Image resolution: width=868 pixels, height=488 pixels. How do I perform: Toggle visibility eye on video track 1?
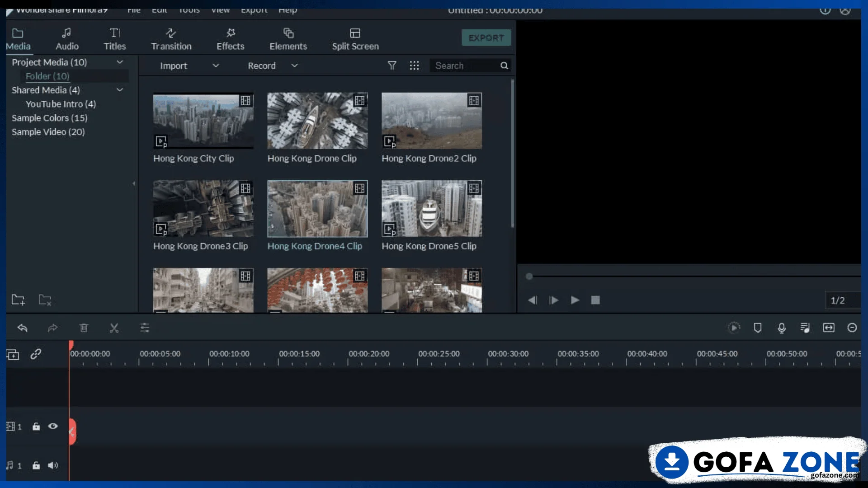click(53, 426)
